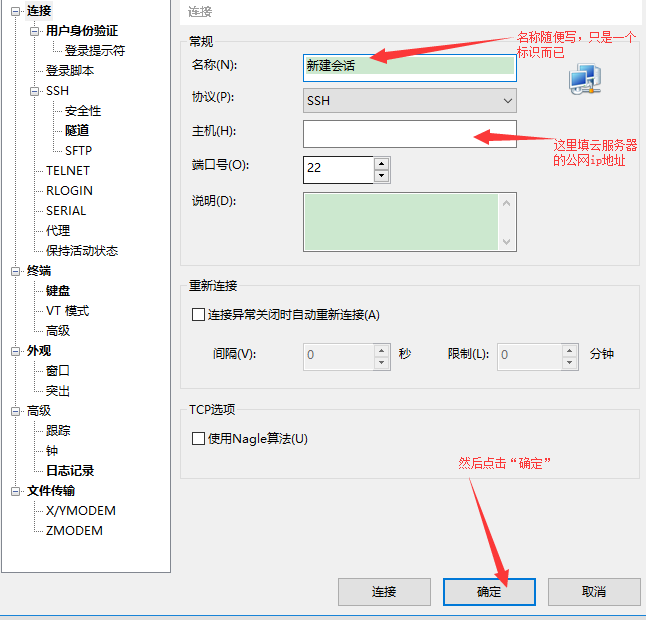Select SFTP tree item

(x=78, y=151)
